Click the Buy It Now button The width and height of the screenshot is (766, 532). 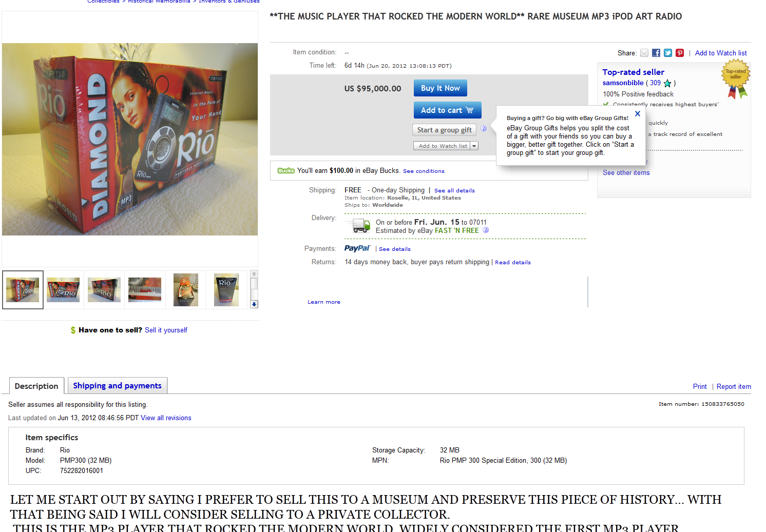tap(441, 88)
